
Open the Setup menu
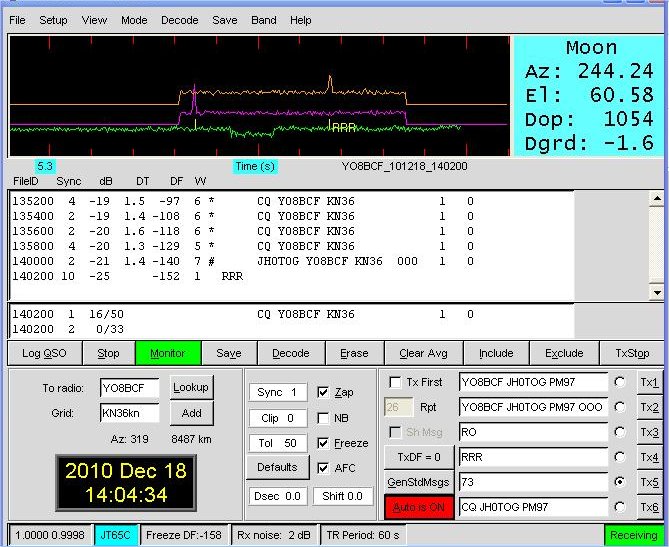pos(53,20)
